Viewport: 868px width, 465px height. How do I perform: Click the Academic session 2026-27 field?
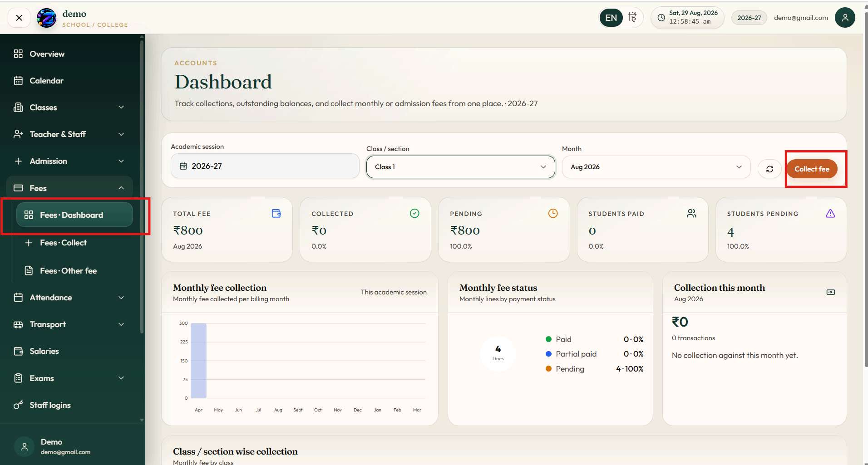pyautogui.click(x=265, y=166)
